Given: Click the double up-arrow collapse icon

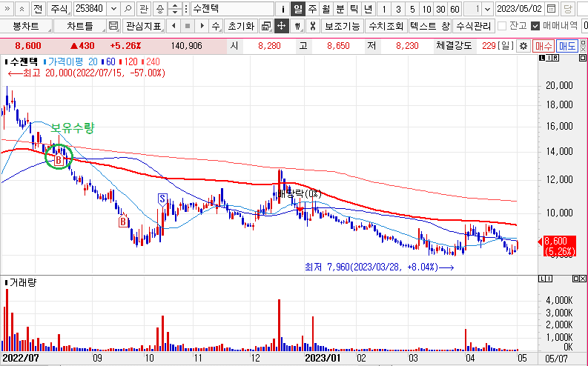Looking at the screenshot, I should 22,9.
